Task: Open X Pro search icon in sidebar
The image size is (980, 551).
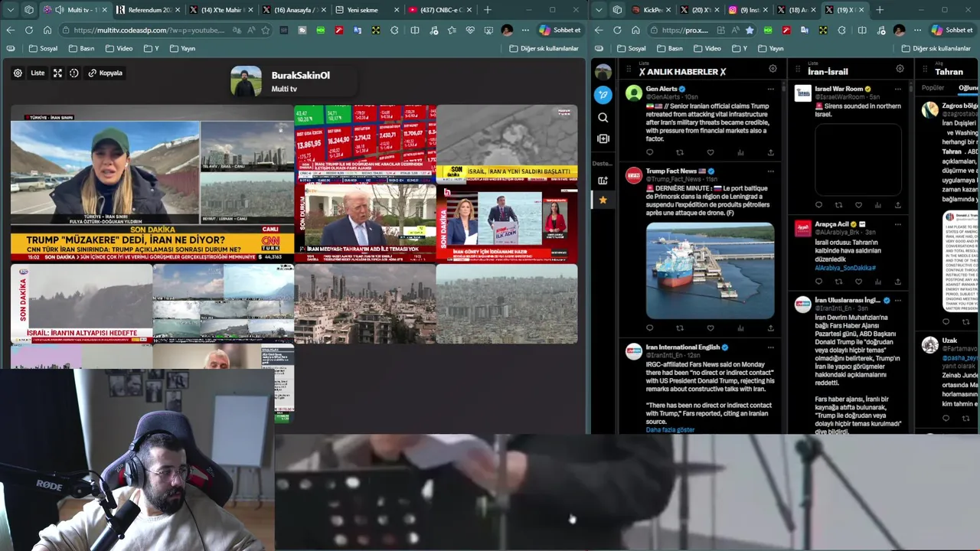Action: tap(603, 117)
